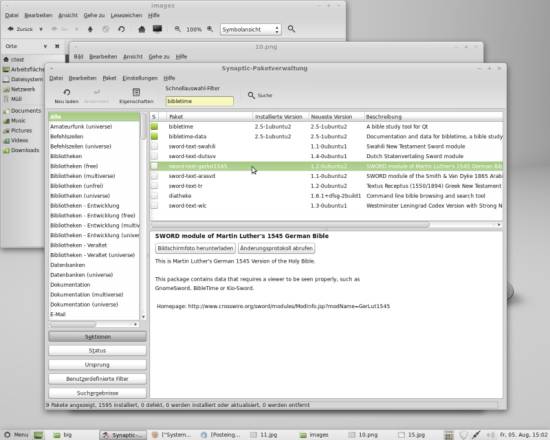This screenshot has height=440, width=550.
Task: Zoom in using the images window toolbar
Action: [x=210, y=29]
